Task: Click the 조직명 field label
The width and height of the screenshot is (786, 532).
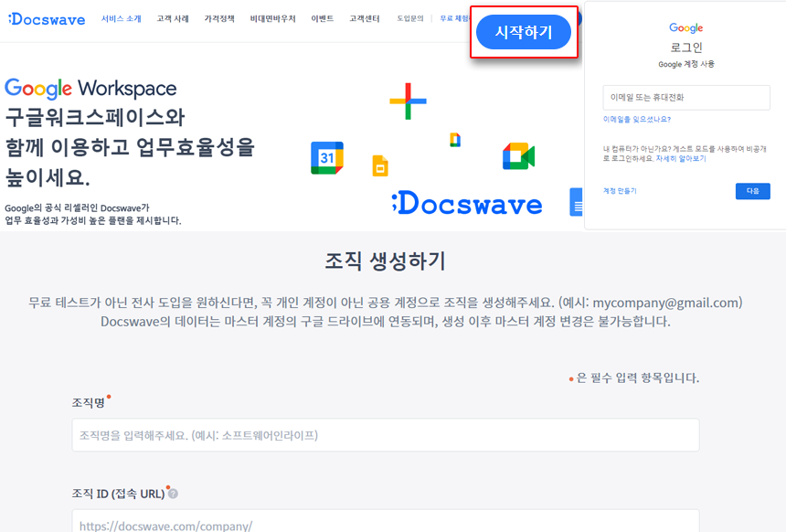Action: [x=89, y=402]
